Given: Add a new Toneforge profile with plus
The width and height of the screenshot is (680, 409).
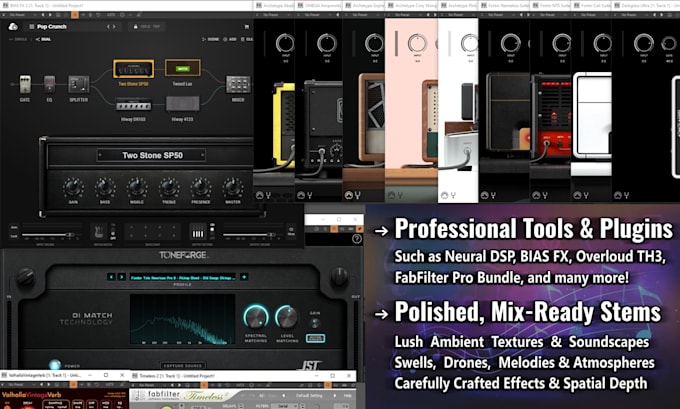Looking at the screenshot, I should click(244, 277).
